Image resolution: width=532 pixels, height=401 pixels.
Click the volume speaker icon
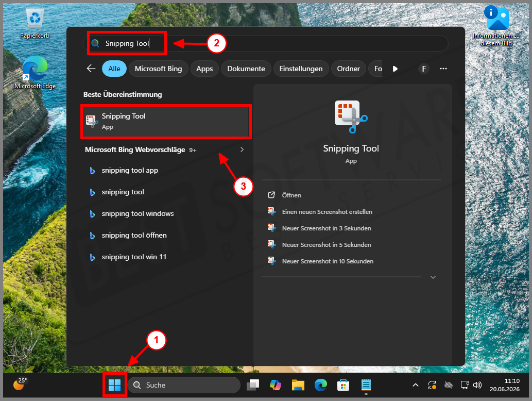(477, 385)
